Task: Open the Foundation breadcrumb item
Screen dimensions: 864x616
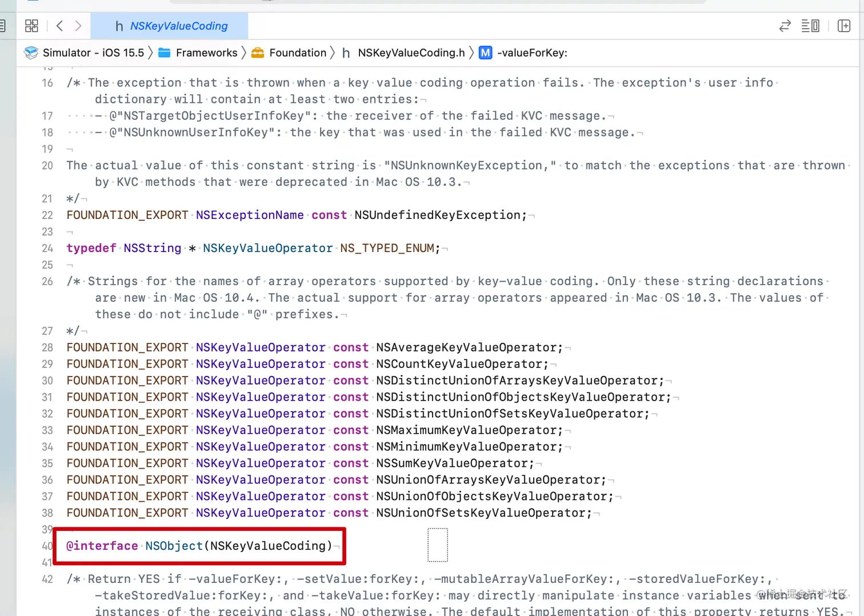Action: tap(298, 53)
